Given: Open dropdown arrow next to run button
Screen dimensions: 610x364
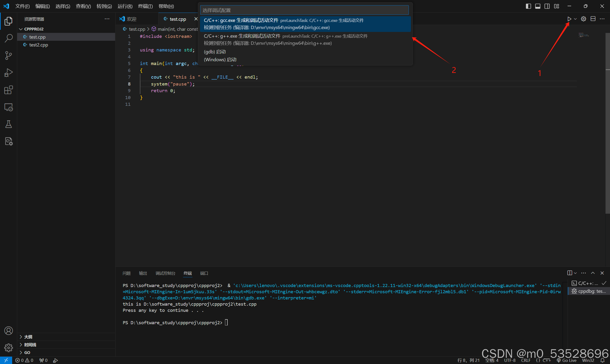Looking at the screenshot, I should 575,19.
